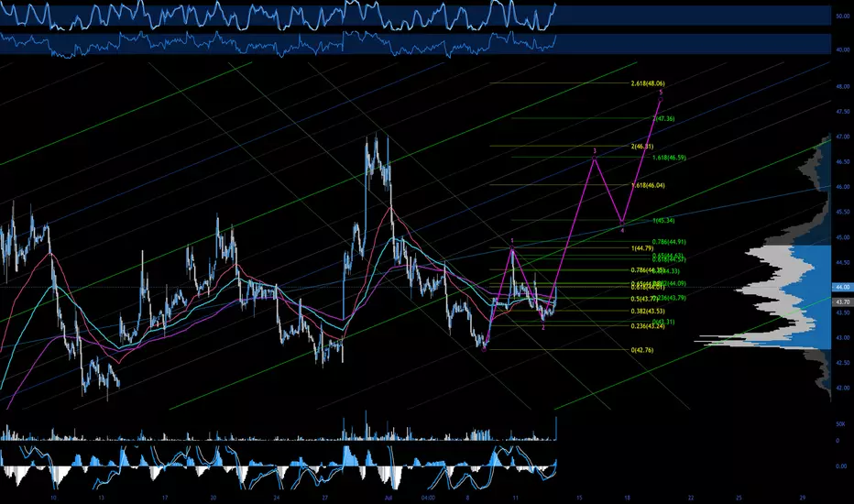Click the 43.00 price axis label

tap(843, 338)
